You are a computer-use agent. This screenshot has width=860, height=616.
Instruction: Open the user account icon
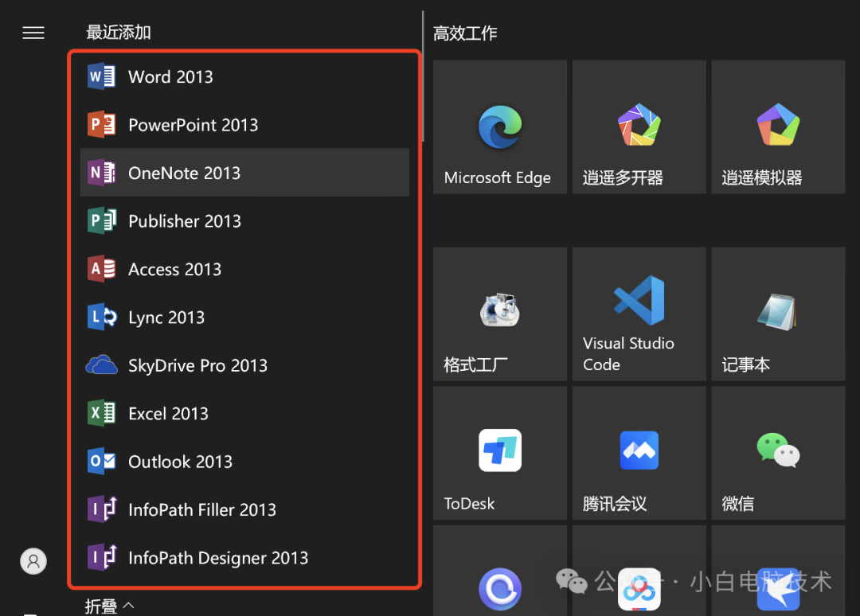33,561
